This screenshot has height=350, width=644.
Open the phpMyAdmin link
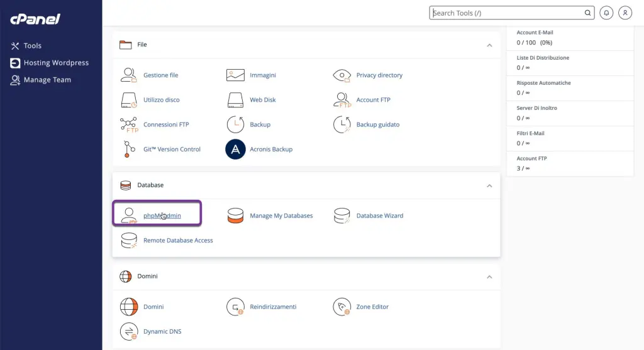point(162,216)
